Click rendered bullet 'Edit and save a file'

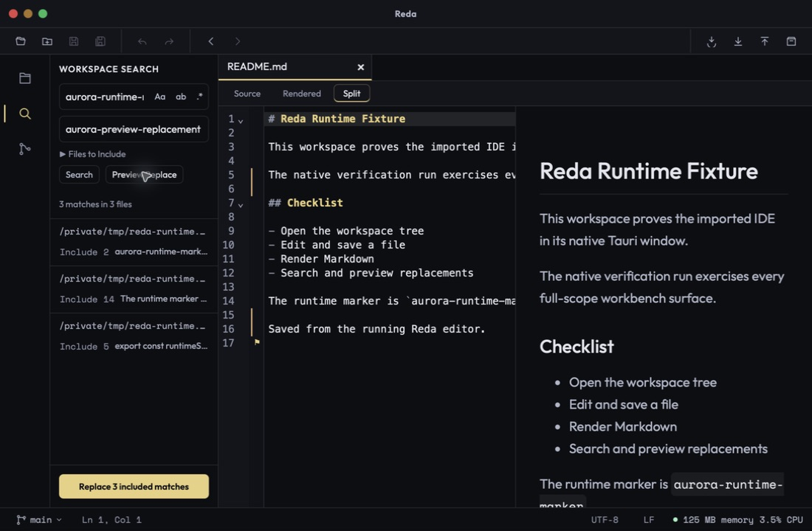point(624,405)
